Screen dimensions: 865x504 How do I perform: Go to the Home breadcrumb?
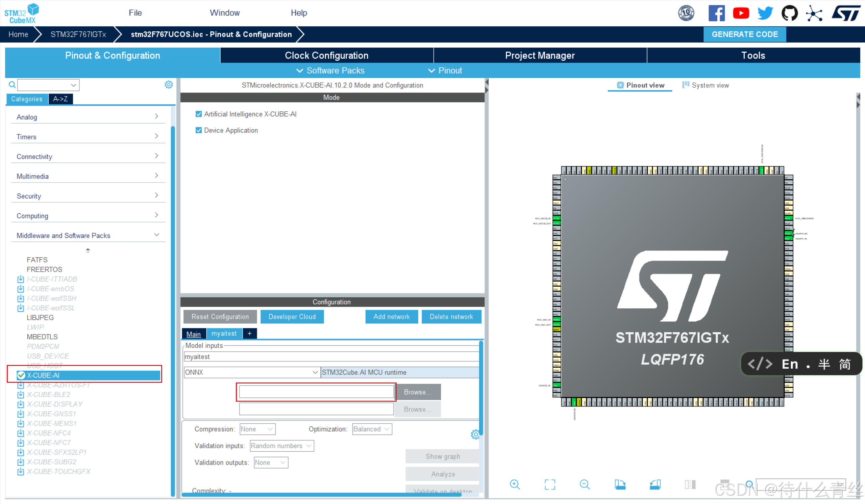18,34
